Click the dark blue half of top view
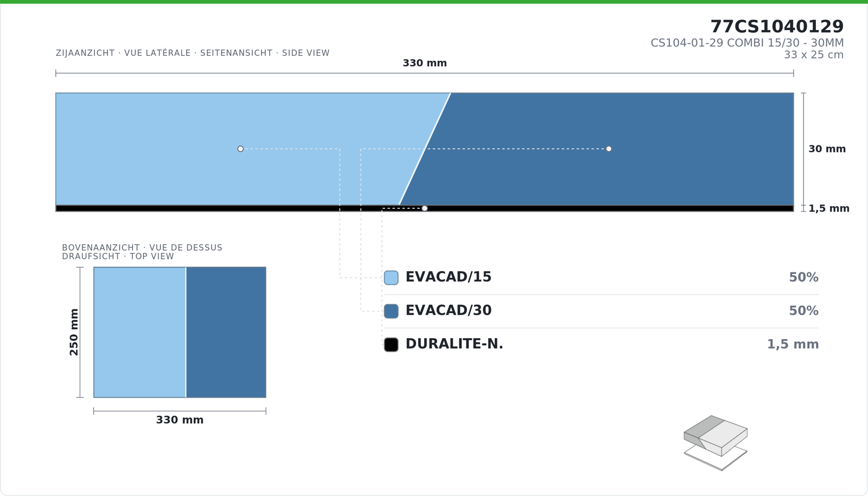868x496 pixels. pos(226,332)
